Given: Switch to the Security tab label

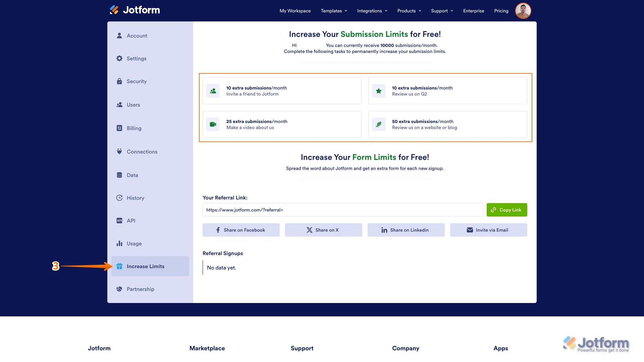Looking at the screenshot, I should click(137, 81).
